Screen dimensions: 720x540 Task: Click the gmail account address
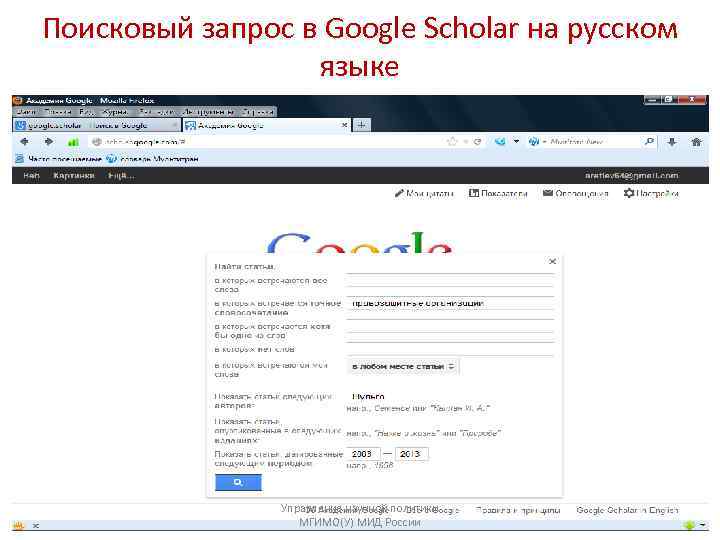pos(631,175)
